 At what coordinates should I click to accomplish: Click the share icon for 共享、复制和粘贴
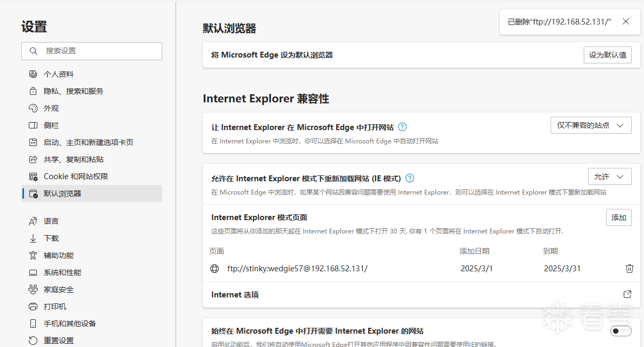pos(33,159)
